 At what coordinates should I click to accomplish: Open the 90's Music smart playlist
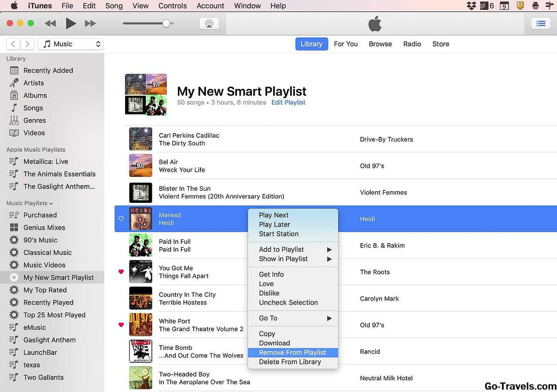(40, 240)
